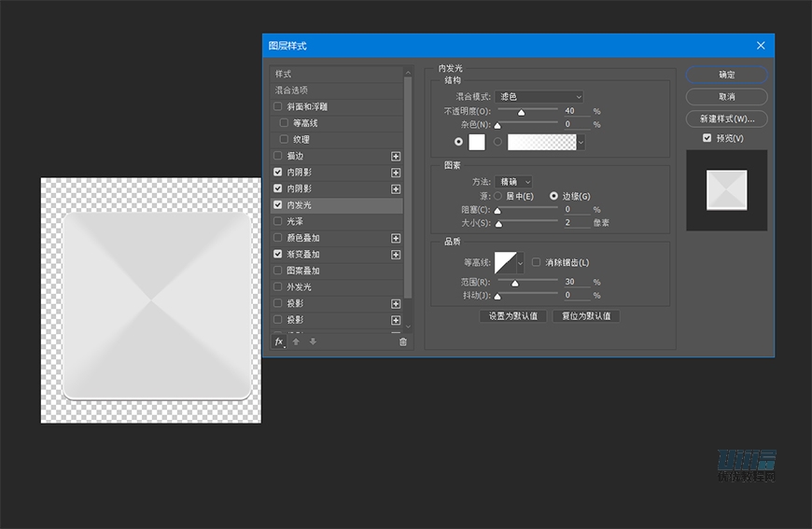
Task: Click the styles list scroll-up arrow
Action: pyautogui.click(x=408, y=73)
